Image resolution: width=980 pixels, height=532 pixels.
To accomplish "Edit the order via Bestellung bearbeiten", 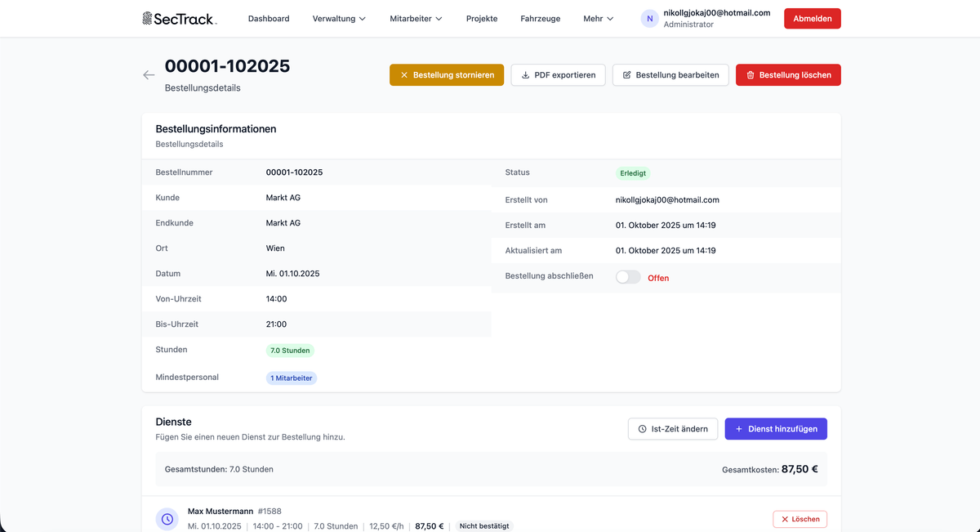I will click(x=670, y=75).
